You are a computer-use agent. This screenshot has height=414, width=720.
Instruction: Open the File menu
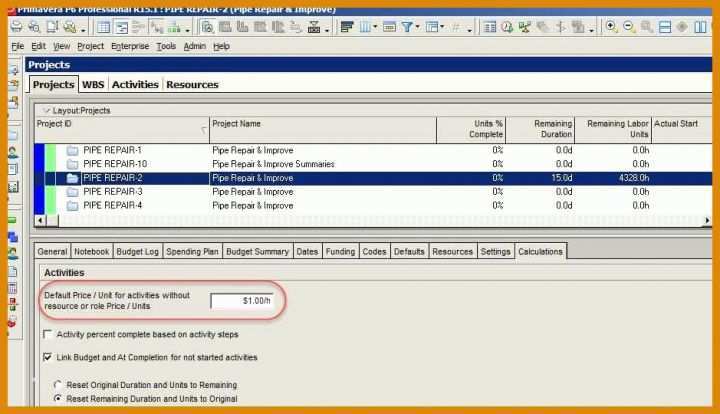17,46
